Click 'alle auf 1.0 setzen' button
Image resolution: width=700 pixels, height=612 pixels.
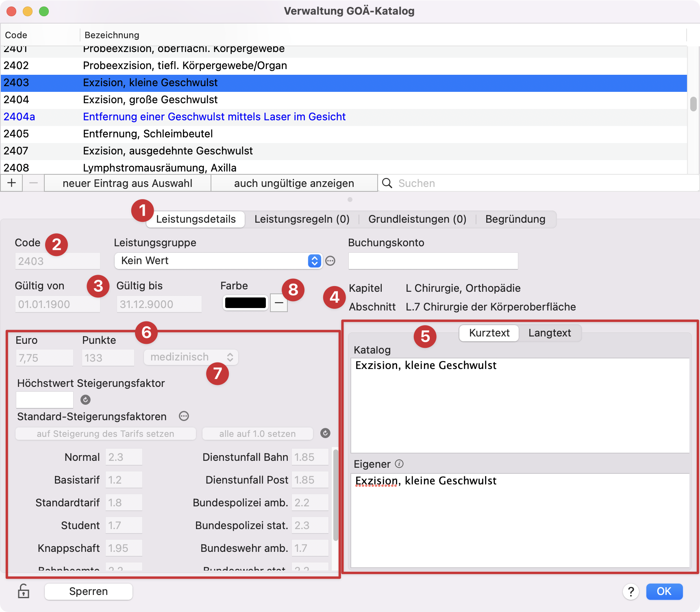(258, 434)
